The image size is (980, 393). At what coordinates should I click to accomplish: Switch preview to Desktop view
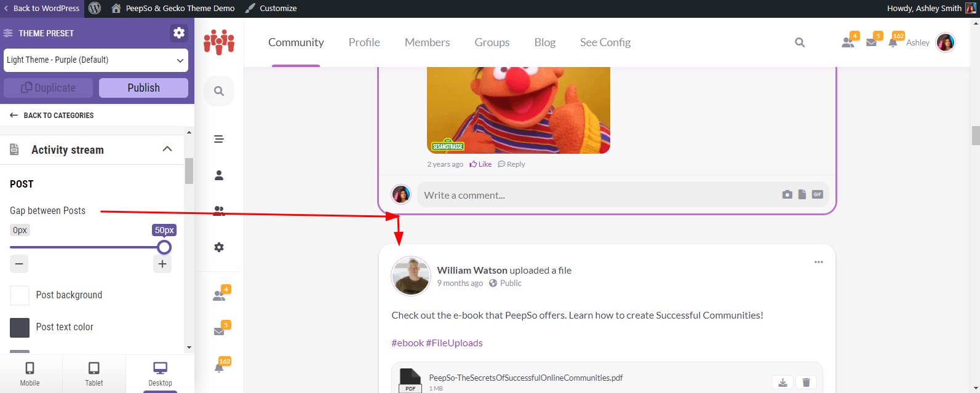(160, 374)
